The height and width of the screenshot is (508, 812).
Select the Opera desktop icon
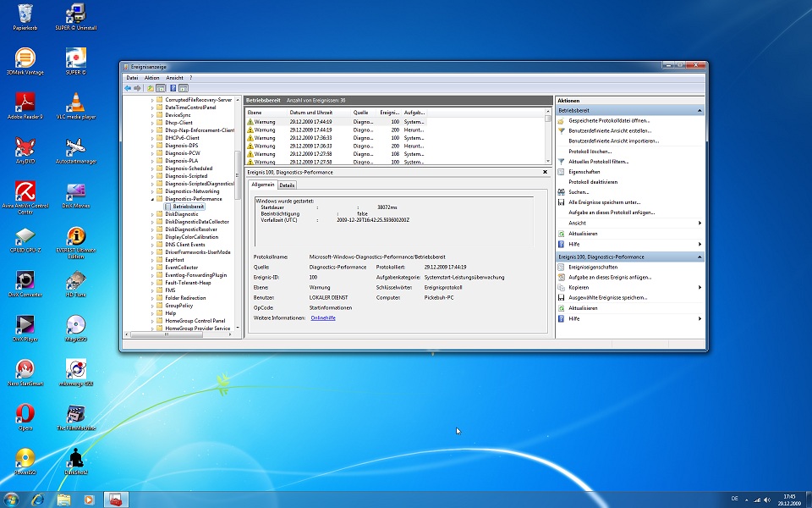(x=25, y=414)
